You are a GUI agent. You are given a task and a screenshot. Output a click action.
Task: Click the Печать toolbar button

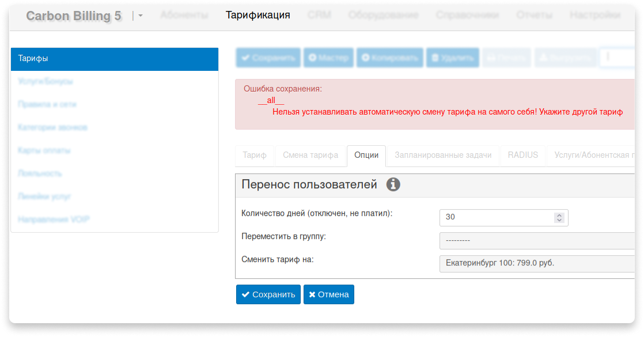pos(506,58)
